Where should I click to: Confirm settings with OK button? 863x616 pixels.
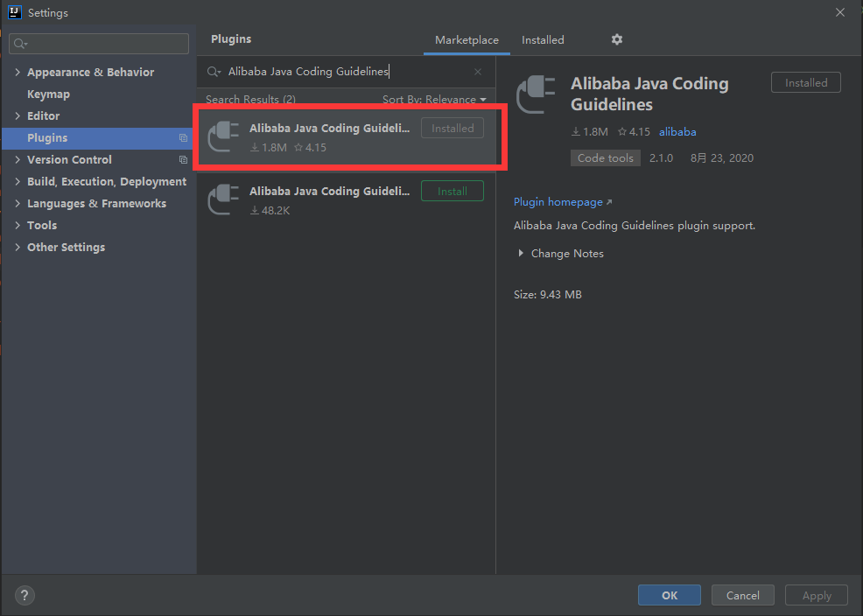click(670, 595)
